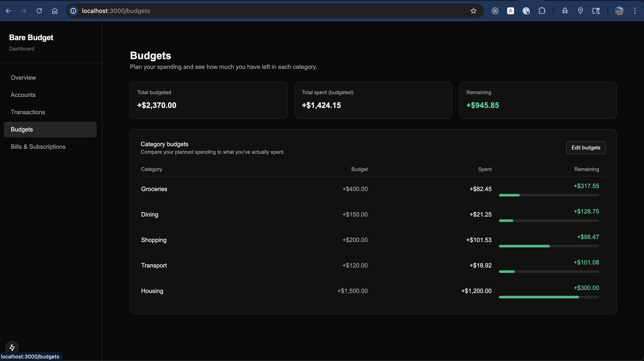Click the location pin extension icon

581,11
